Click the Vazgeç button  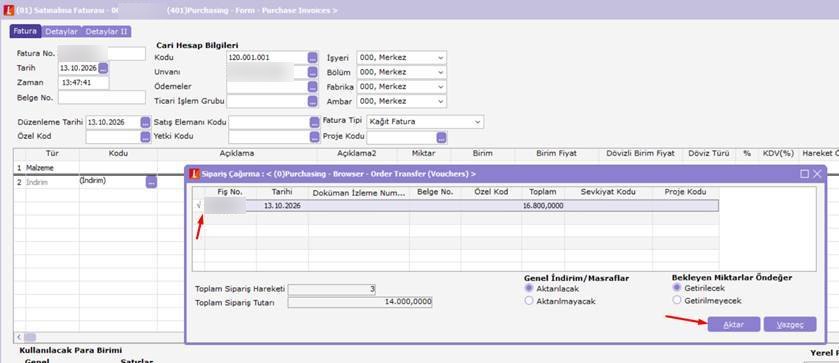point(790,324)
